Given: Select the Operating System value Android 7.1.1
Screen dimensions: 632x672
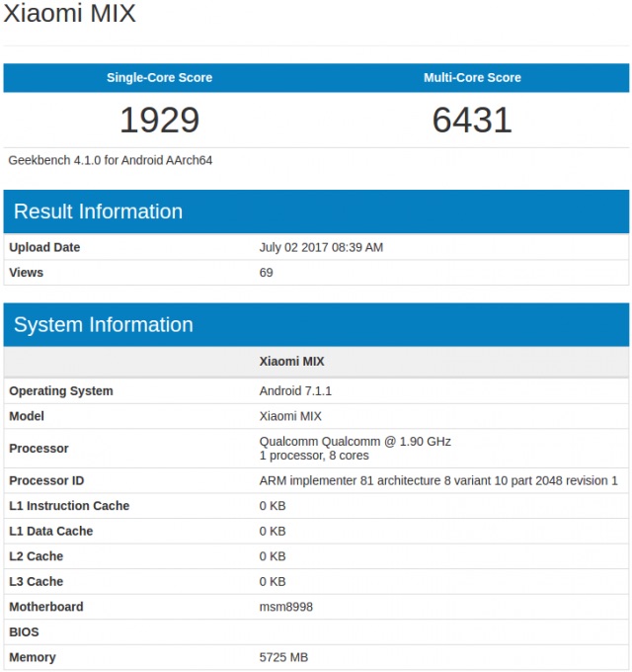Looking at the screenshot, I should (x=295, y=391).
